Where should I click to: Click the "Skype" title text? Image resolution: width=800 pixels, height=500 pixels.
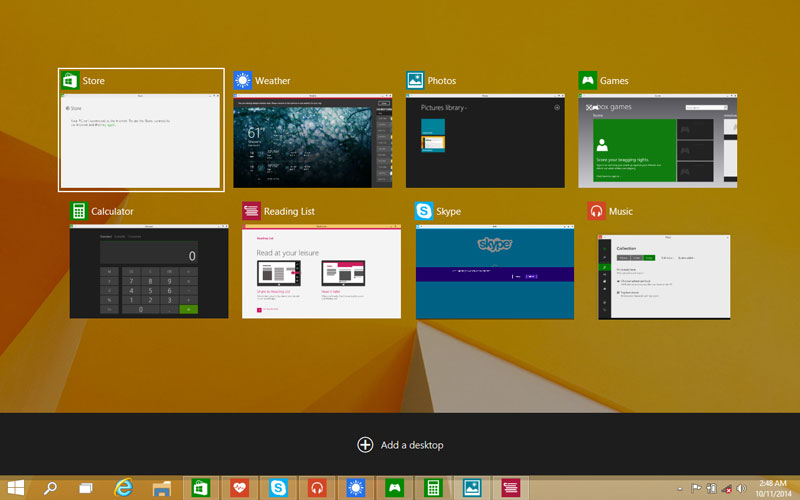pos(448,211)
